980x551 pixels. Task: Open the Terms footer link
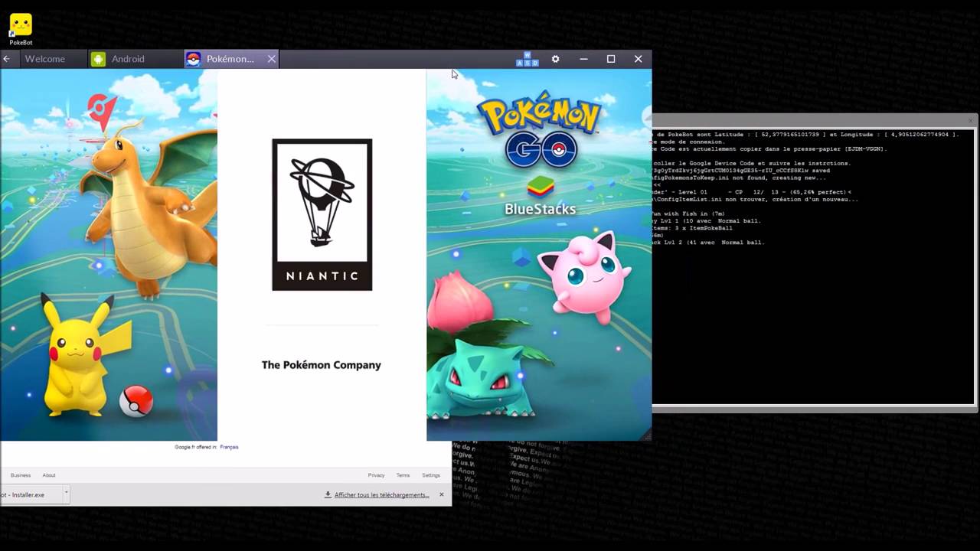click(403, 475)
